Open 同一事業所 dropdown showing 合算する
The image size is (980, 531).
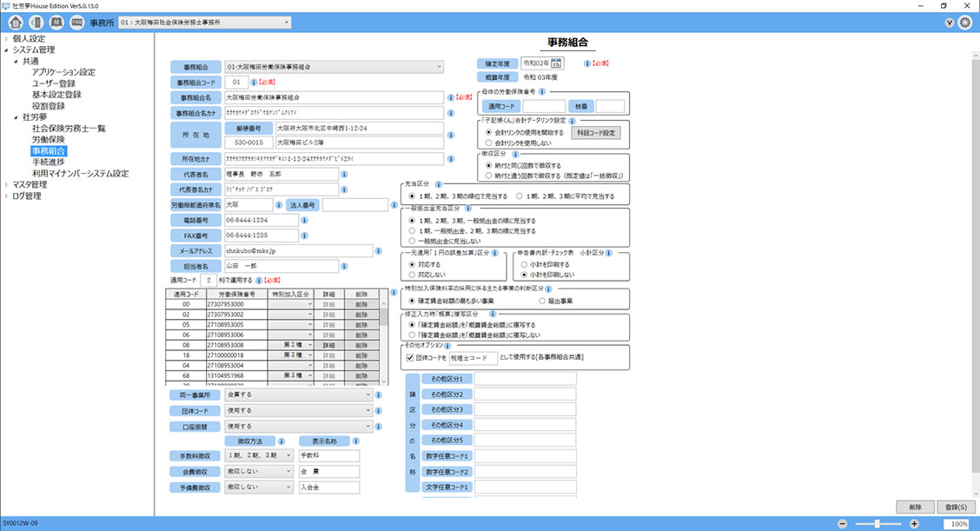coord(299,395)
